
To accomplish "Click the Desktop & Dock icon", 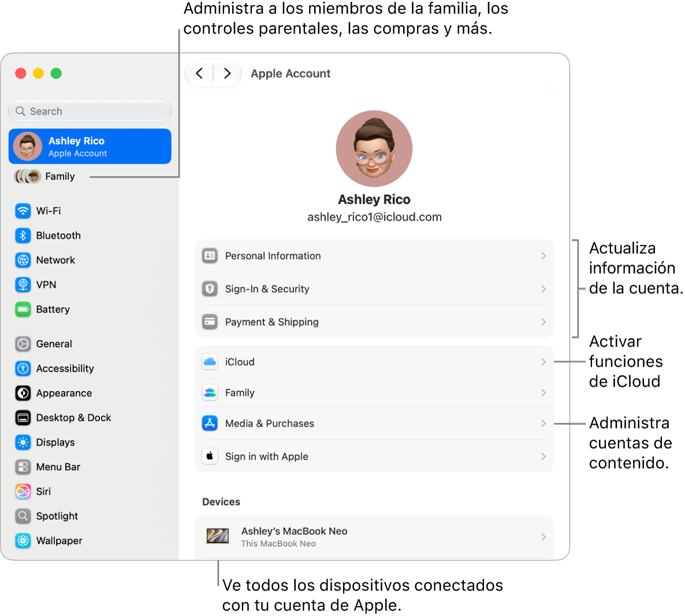I will point(23,418).
